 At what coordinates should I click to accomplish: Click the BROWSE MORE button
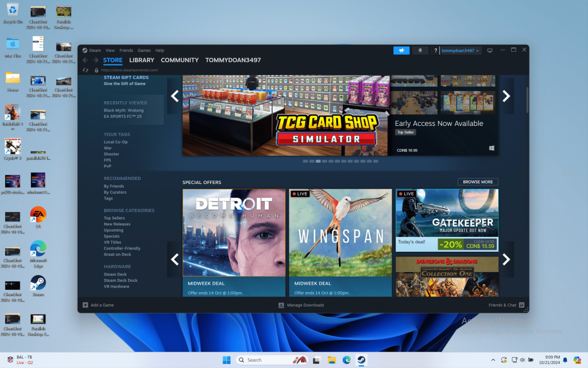coord(478,182)
